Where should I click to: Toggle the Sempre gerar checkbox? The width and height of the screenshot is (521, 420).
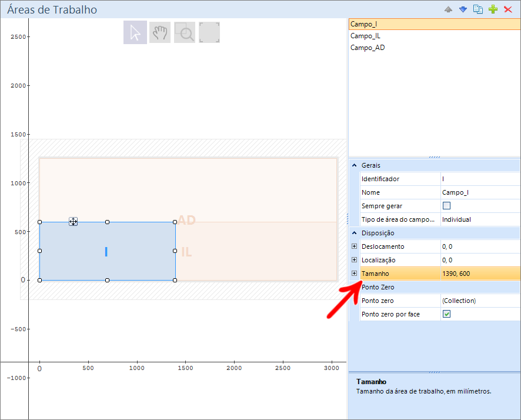pyautogui.click(x=446, y=206)
